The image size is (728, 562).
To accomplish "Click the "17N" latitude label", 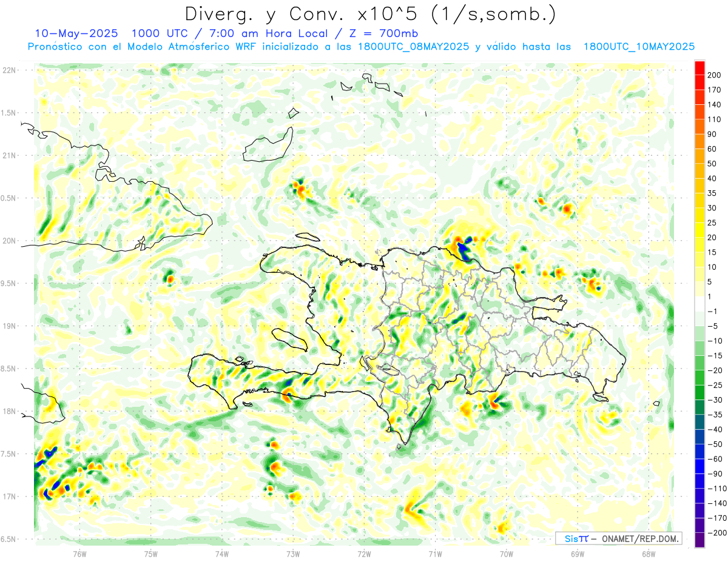I will coord(9,497).
